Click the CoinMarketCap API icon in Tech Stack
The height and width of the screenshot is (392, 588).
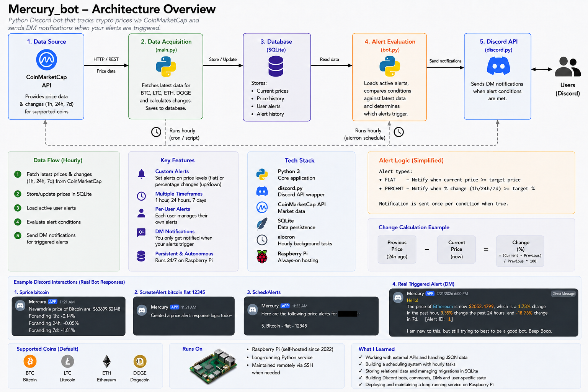pyautogui.click(x=262, y=207)
